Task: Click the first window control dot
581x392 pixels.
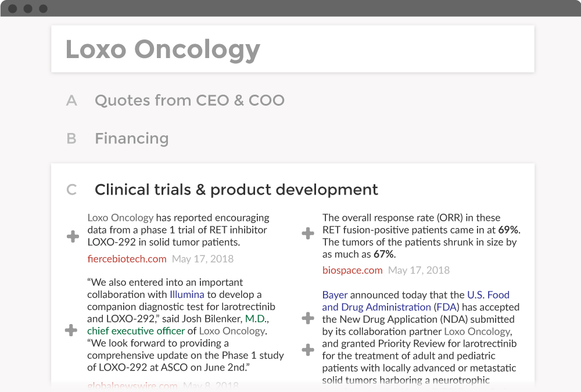Action: [13, 9]
